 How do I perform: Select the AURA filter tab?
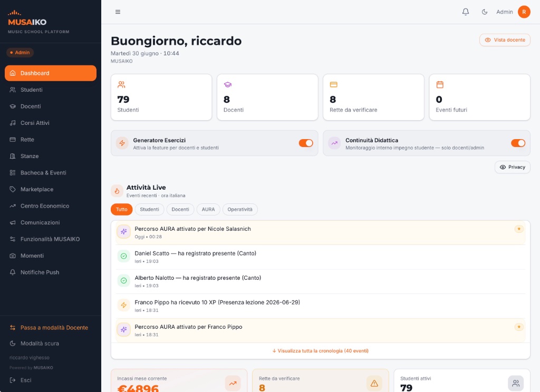click(x=208, y=210)
